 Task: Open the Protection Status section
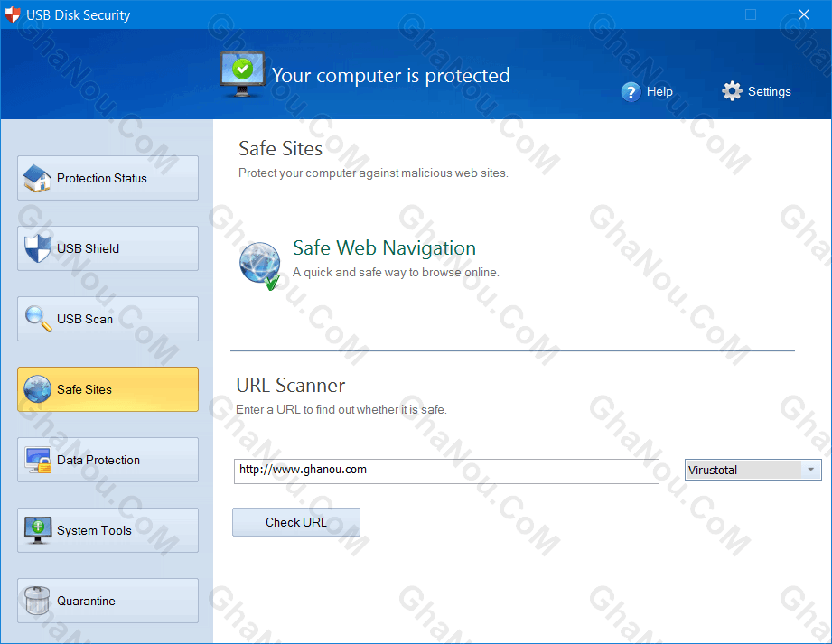(108, 178)
